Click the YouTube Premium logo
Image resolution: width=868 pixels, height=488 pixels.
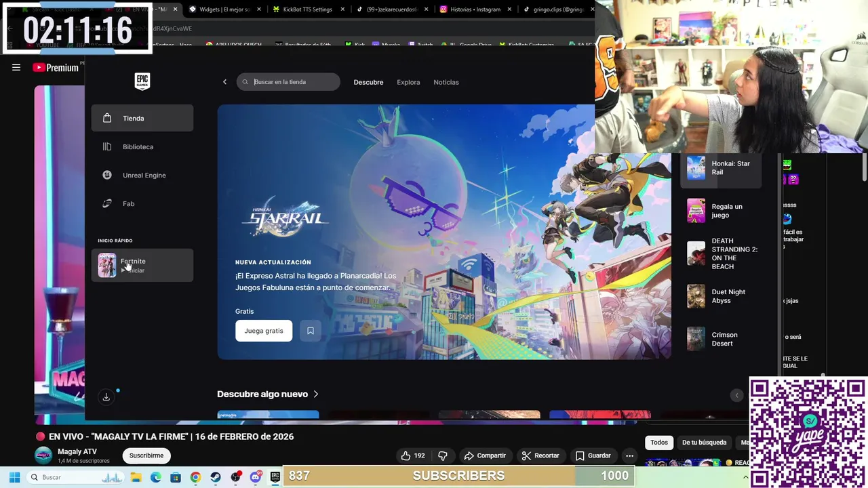point(56,67)
